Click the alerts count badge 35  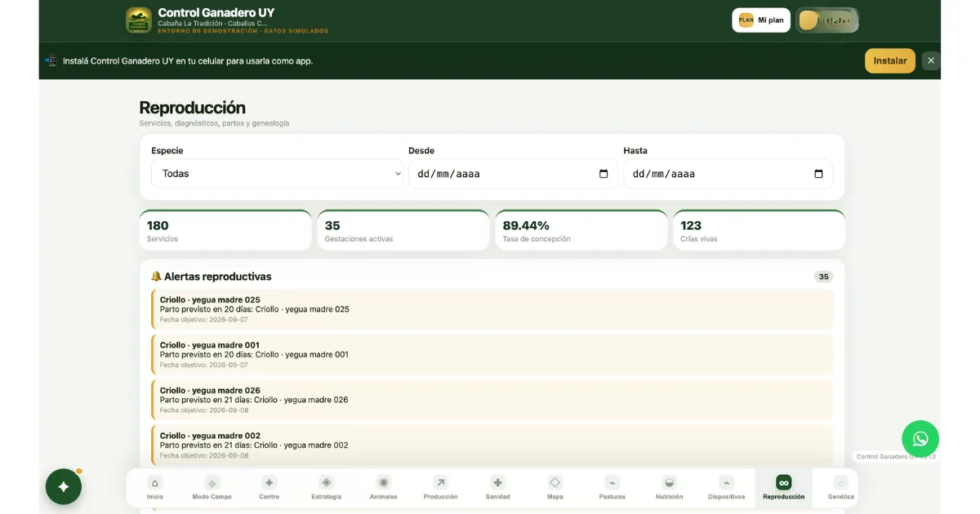[x=823, y=277]
